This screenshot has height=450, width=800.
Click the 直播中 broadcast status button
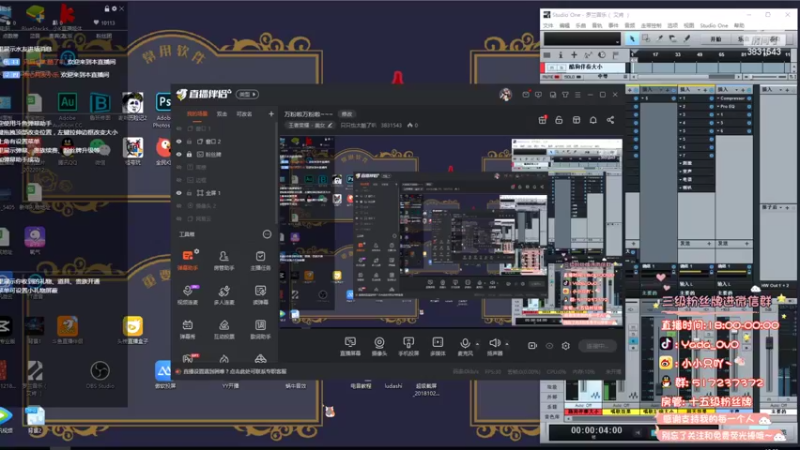pyautogui.click(x=597, y=346)
